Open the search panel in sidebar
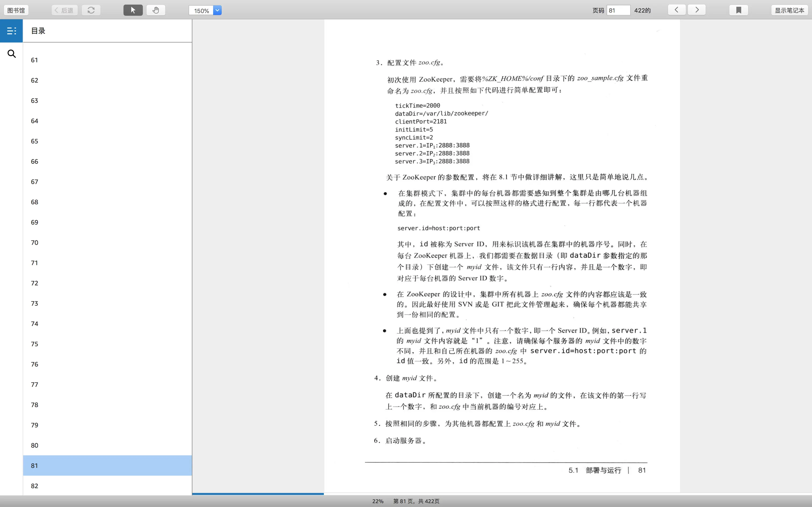The width and height of the screenshot is (812, 507). (11, 54)
